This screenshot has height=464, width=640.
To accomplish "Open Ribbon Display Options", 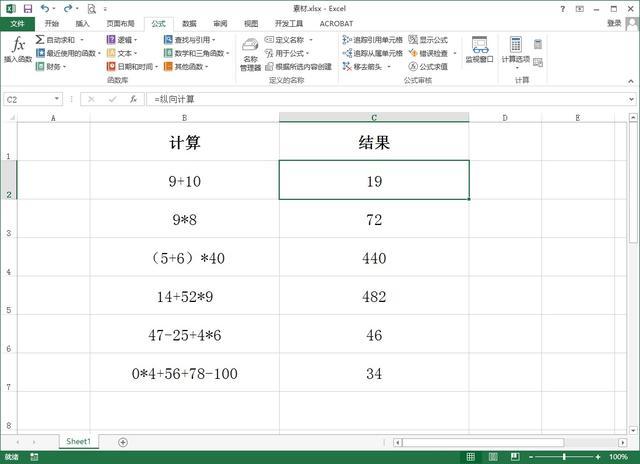I will click(580, 9).
